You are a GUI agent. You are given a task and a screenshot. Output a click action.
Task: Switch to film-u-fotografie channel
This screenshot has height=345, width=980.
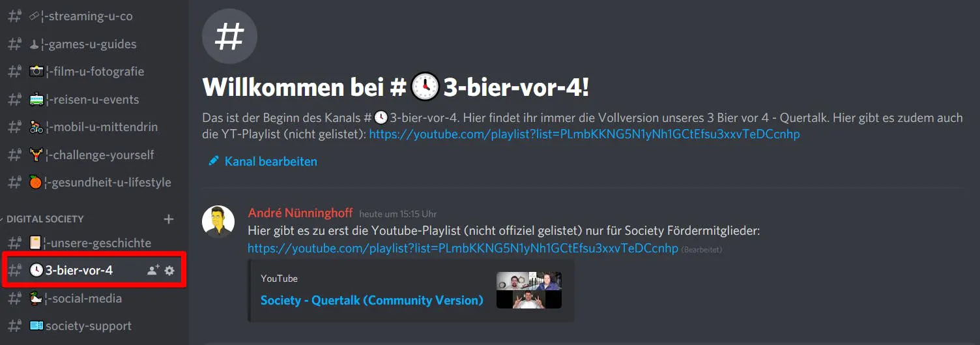94,72
